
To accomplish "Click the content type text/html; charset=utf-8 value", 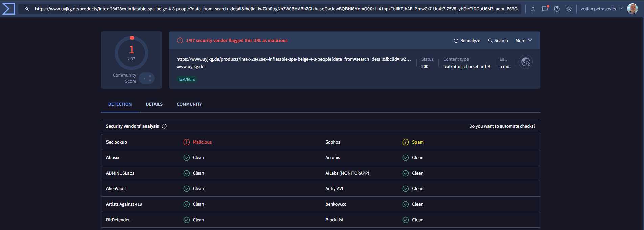I will [x=467, y=67].
